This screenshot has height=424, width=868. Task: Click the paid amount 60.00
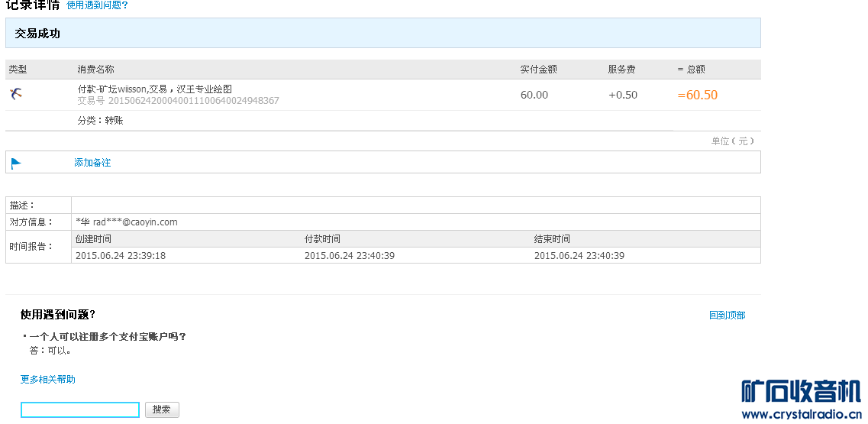click(x=534, y=95)
